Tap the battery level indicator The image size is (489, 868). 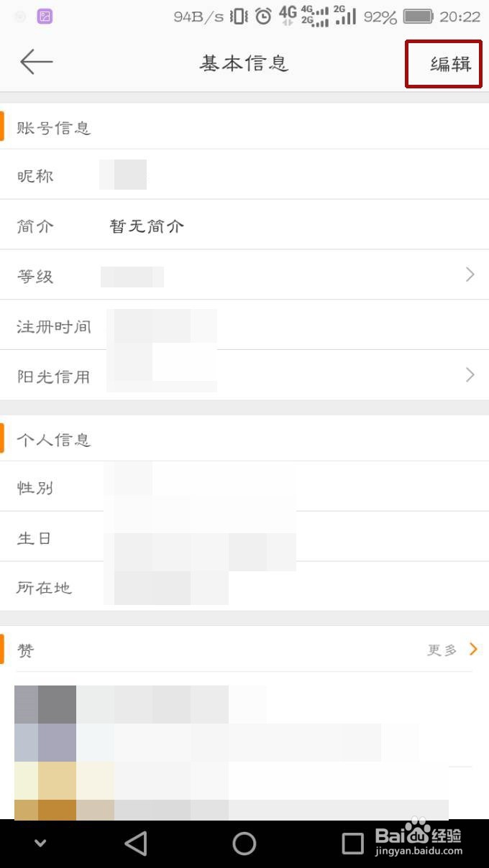(380, 16)
